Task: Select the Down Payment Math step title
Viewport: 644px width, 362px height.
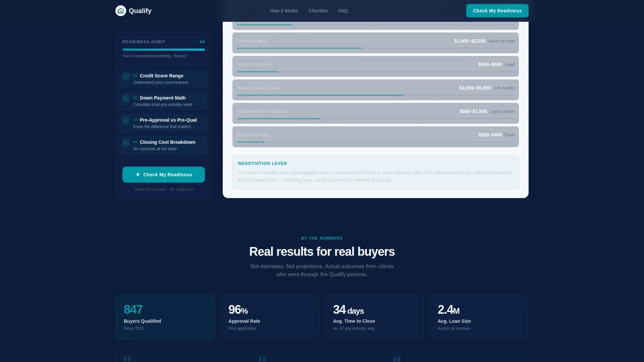Action: [163, 98]
